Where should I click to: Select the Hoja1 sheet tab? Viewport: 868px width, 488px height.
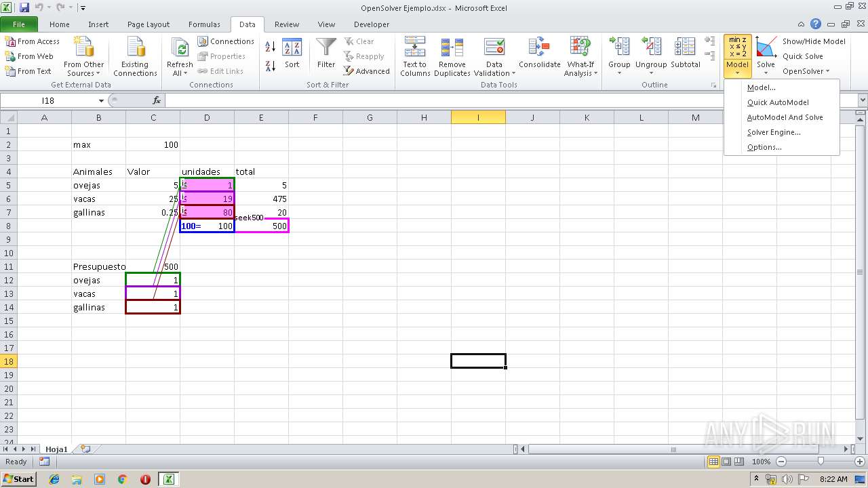tap(56, 449)
